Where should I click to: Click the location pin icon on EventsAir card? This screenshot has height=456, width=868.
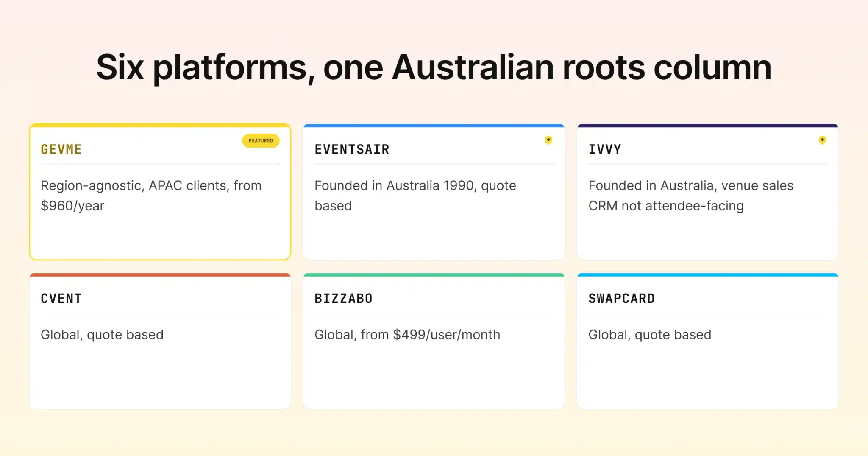tap(548, 140)
